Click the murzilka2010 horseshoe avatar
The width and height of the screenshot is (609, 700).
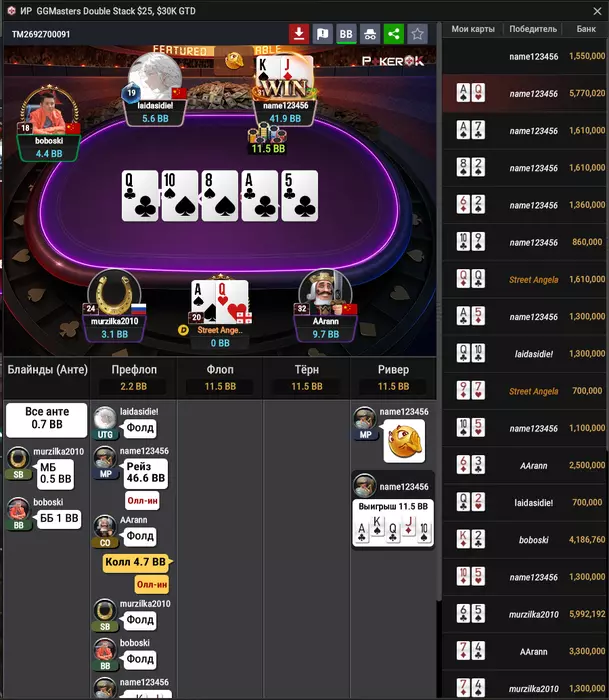tap(114, 294)
